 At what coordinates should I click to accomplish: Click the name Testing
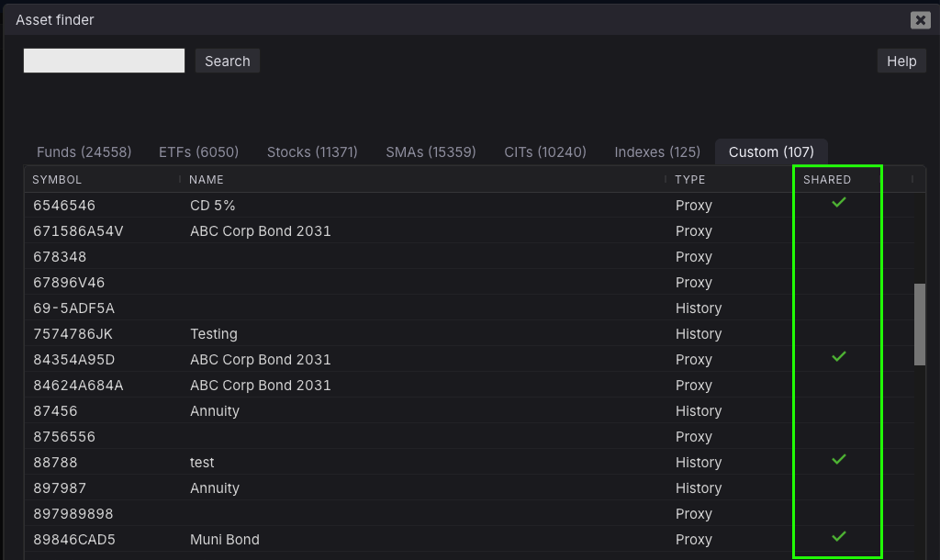tap(213, 334)
